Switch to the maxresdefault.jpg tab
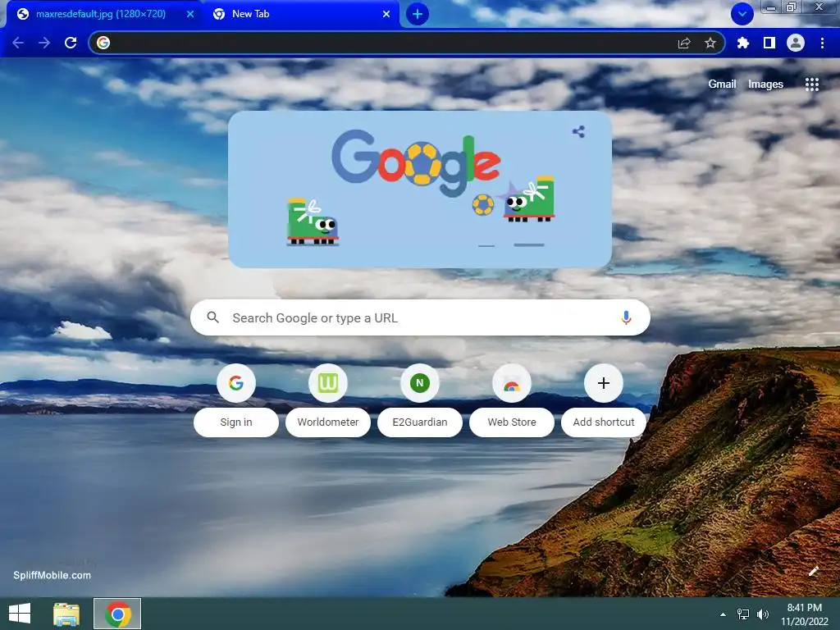840x630 pixels. coord(101,14)
